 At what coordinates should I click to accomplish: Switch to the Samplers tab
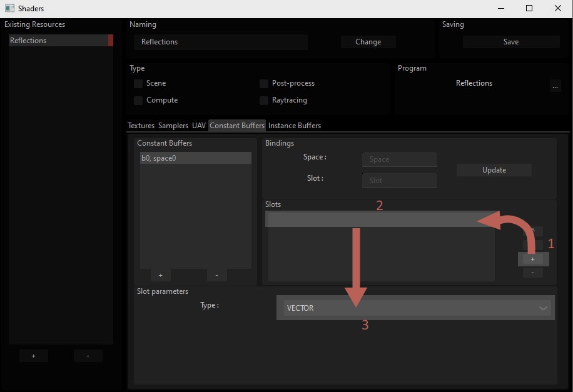tap(173, 126)
